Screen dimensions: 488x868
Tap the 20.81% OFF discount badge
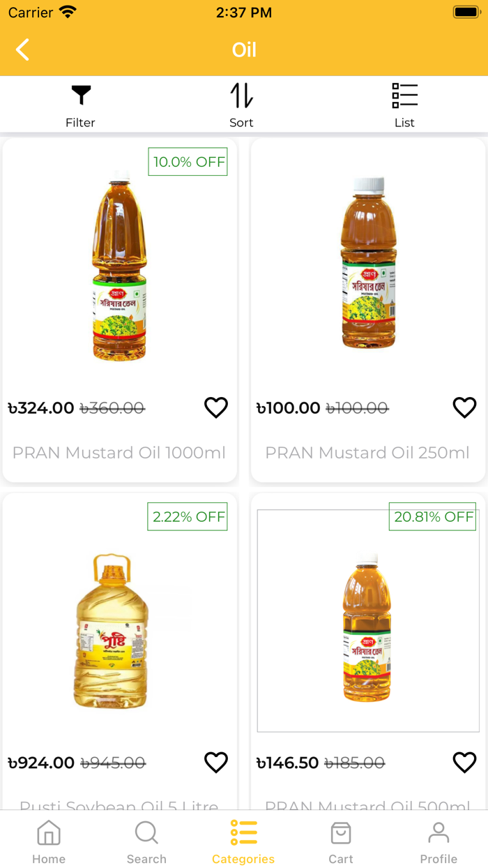click(x=432, y=517)
